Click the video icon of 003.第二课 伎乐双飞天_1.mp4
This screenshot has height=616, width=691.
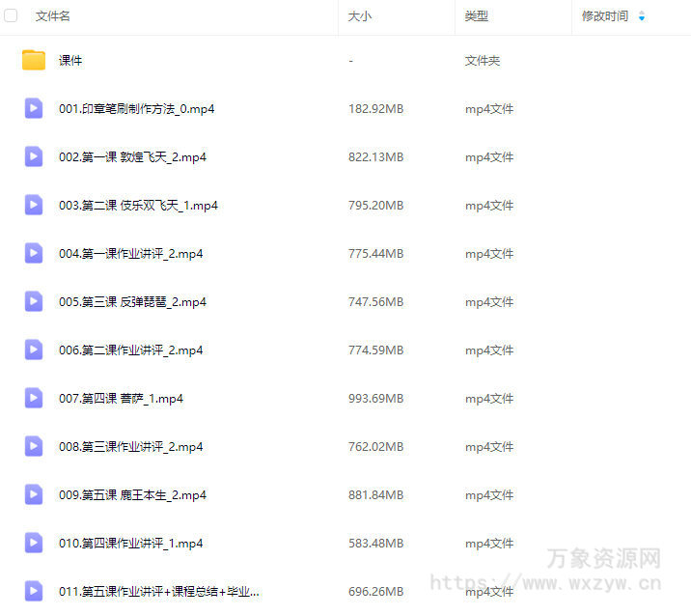tap(34, 205)
